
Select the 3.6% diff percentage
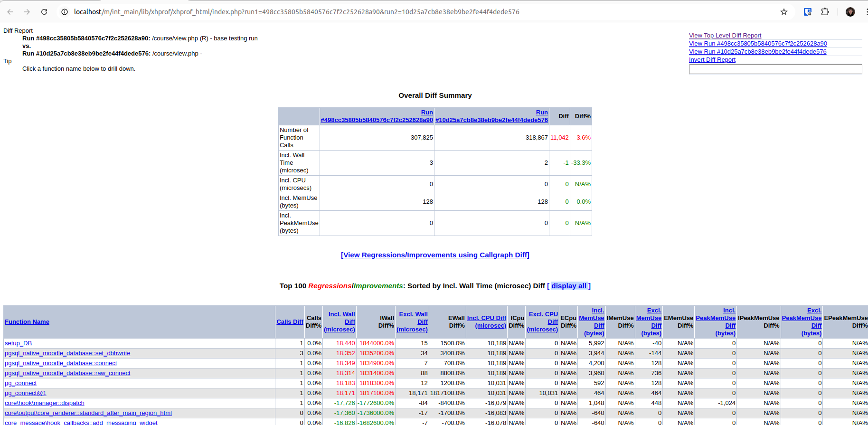coord(584,138)
